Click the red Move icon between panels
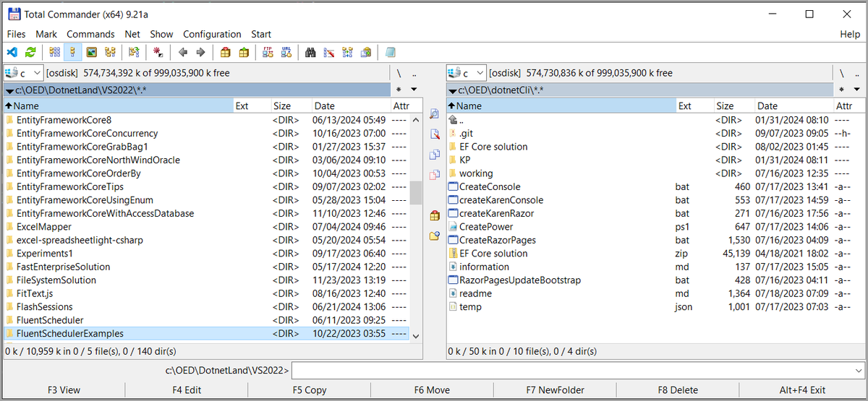Image resolution: width=868 pixels, height=401 pixels. tap(434, 175)
